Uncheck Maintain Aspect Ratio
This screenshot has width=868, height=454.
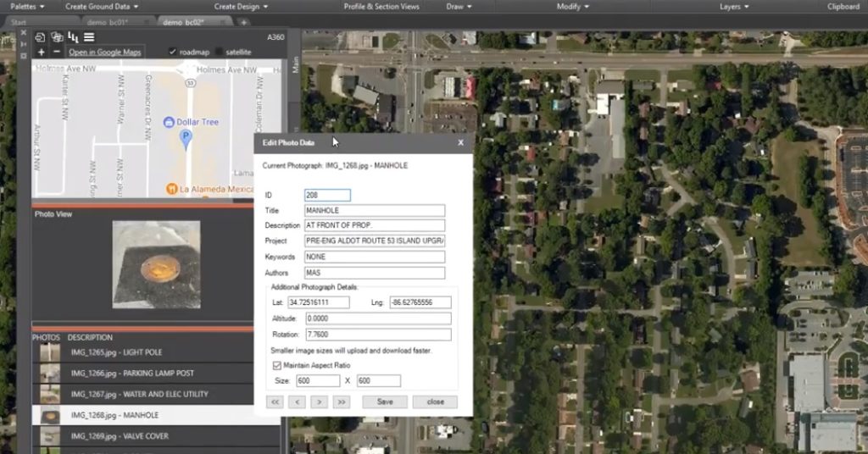point(276,365)
